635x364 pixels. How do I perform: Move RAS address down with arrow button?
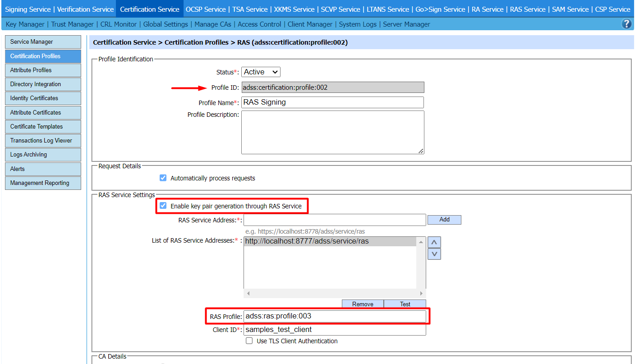tap(434, 254)
